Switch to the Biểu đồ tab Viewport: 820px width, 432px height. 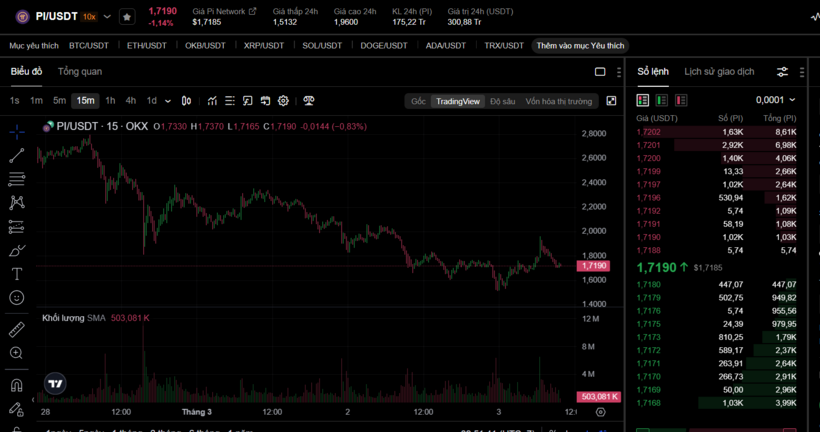26,72
